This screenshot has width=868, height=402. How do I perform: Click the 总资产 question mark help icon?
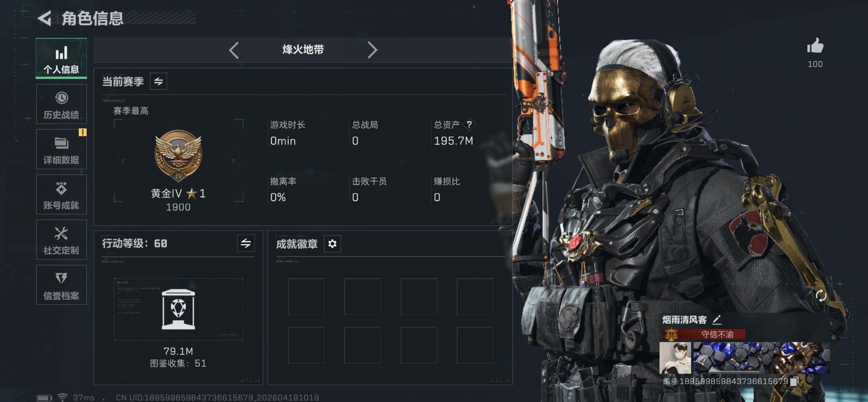click(469, 124)
